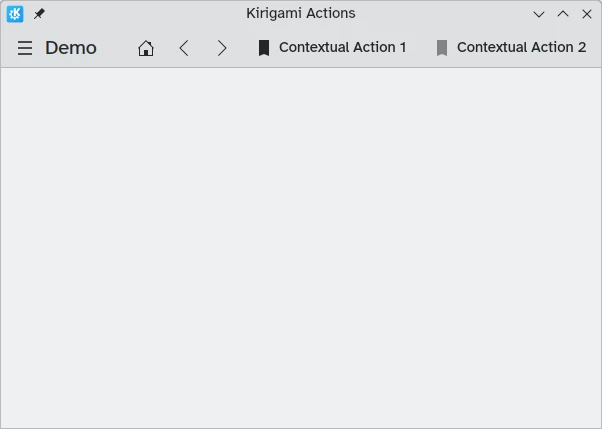Viewport: 602px width, 429px height.
Task: Go back with the left chevron
Action: [184, 48]
